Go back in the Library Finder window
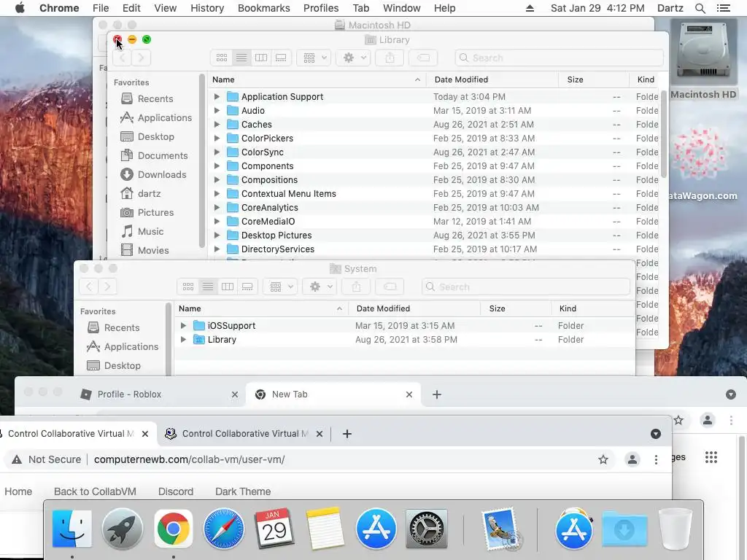This screenshot has height=560, width=747. (122, 58)
